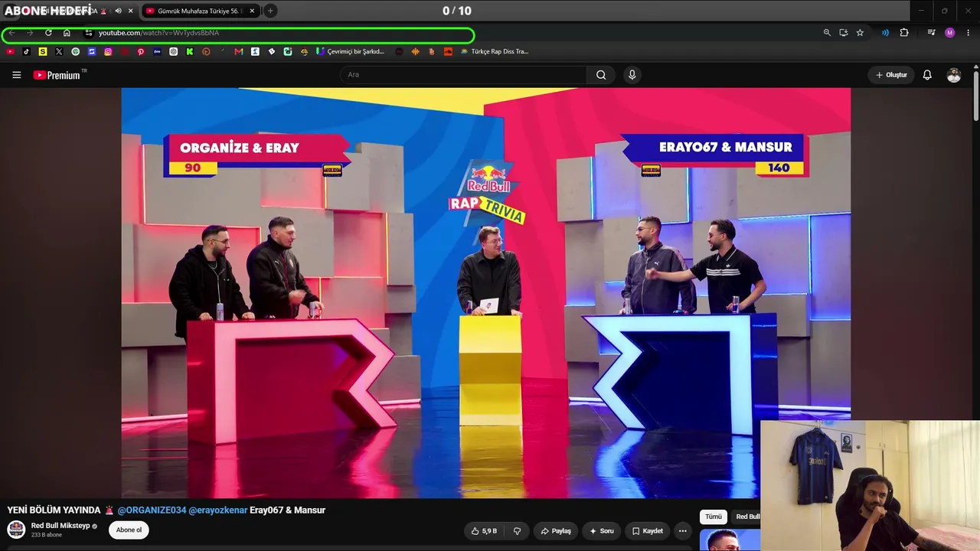Click the Soru button
Image resolution: width=980 pixels, height=551 pixels.
tap(601, 531)
